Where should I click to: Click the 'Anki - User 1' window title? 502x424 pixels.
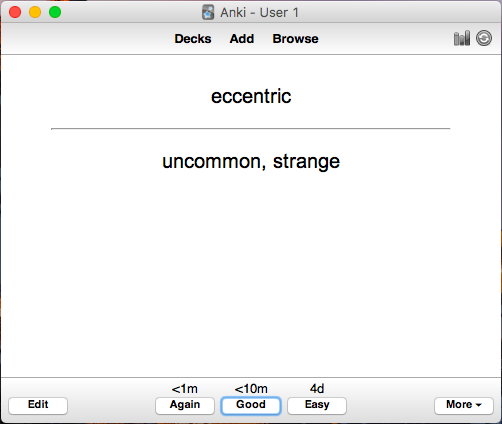[259, 13]
